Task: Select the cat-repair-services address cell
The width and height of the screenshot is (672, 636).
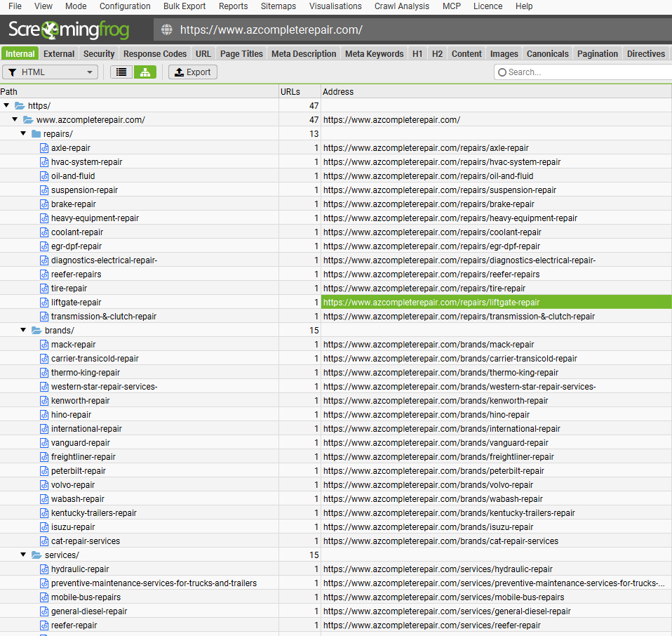Action: pos(497,541)
